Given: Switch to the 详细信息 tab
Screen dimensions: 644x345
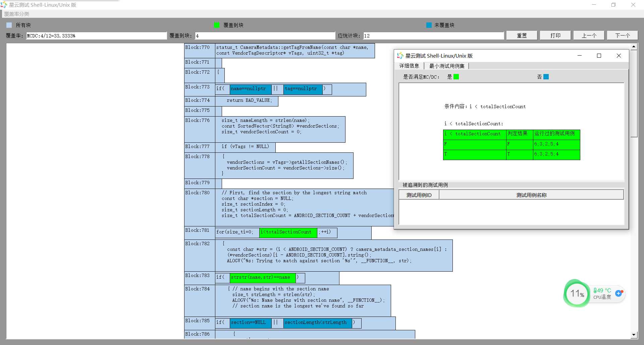Looking at the screenshot, I should click(x=409, y=66).
